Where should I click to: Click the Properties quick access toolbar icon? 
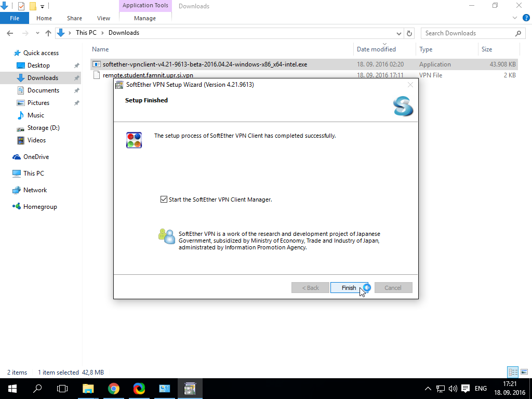point(21,6)
